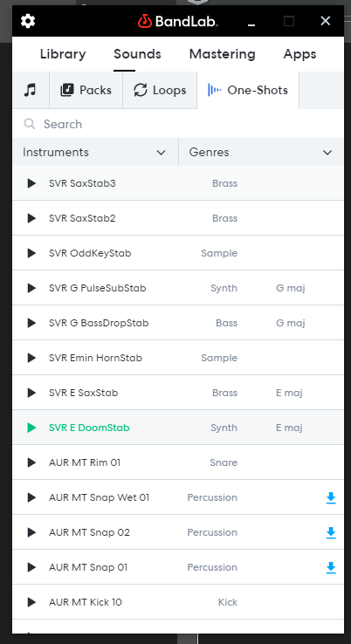The height and width of the screenshot is (644, 351).
Task: Play SVR Emin HornStab preview
Action: (x=31, y=358)
